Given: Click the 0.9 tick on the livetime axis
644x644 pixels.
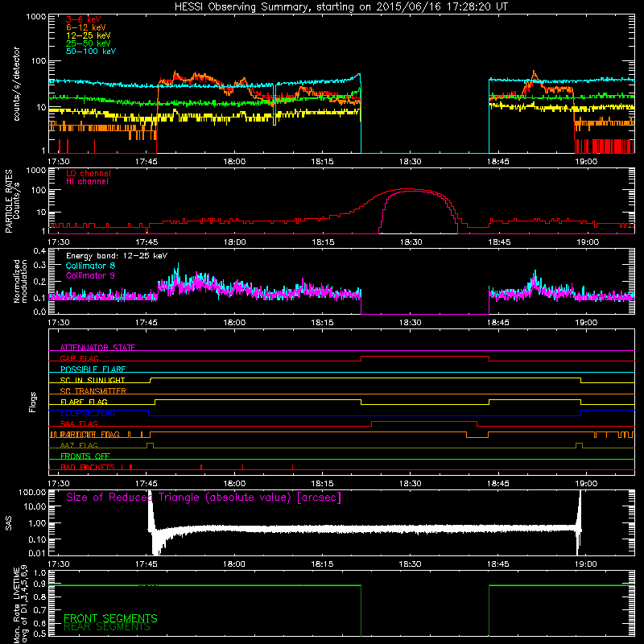Looking at the screenshot, I should click(x=39, y=584).
